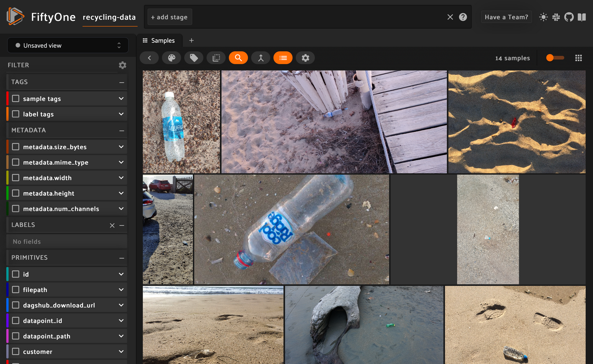The width and height of the screenshot is (593, 364).
Task: Open the dynamic groups merge icon
Action: pyautogui.click(x=261, y=58)
